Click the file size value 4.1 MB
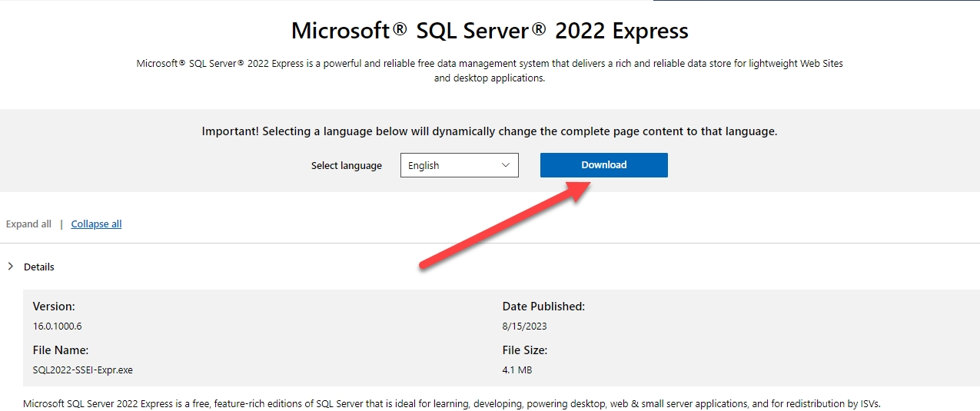 pyautogui.click(x=517, y=370)
